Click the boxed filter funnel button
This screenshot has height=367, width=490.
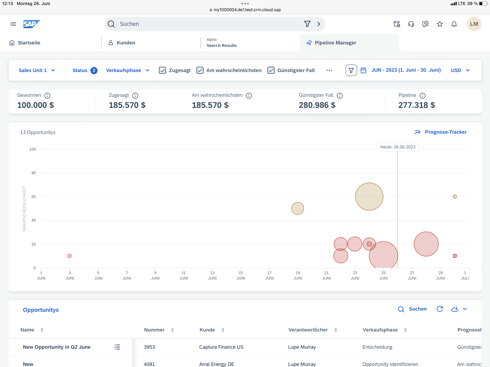[x=351, y=70]
